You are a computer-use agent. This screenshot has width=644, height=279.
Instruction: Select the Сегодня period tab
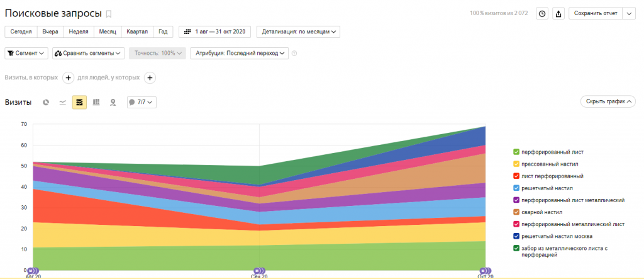pyautogui.click(x=21, y=31)
